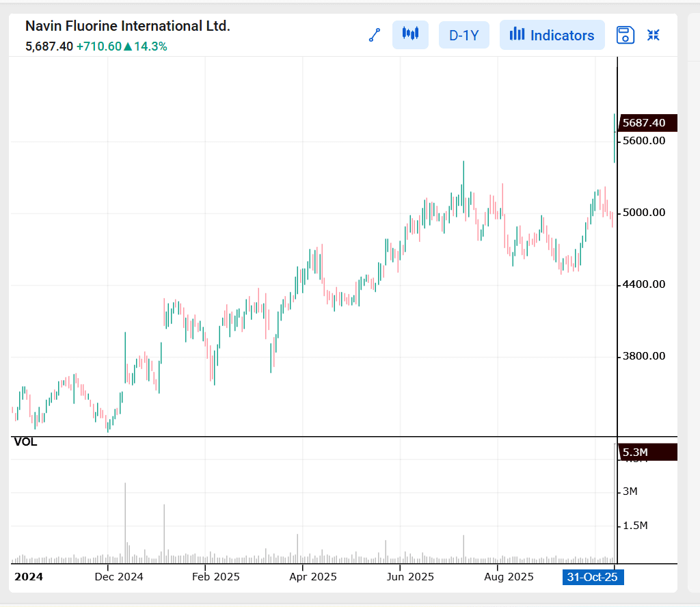Click the +710.60 price change value
The width and height of the screenshot is (700, 607).
coord(98,46)
